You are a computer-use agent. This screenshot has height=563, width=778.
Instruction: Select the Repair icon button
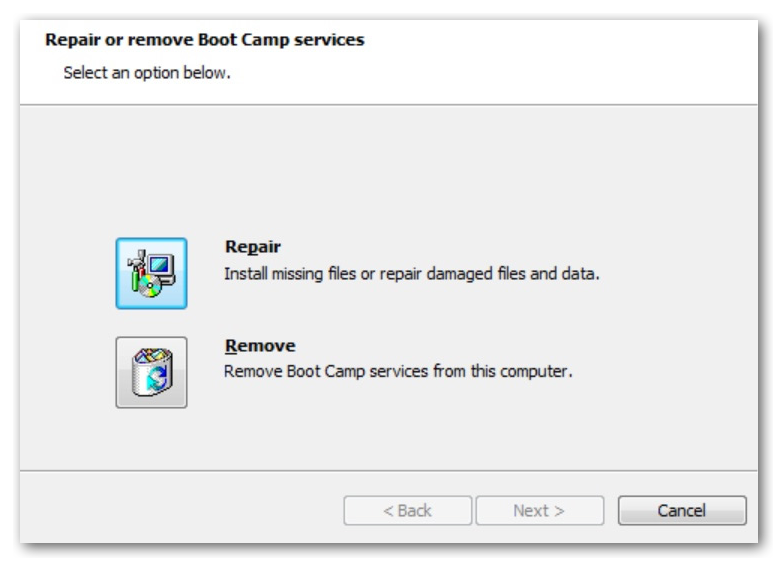pyautogui.click(x=151, y=273)
